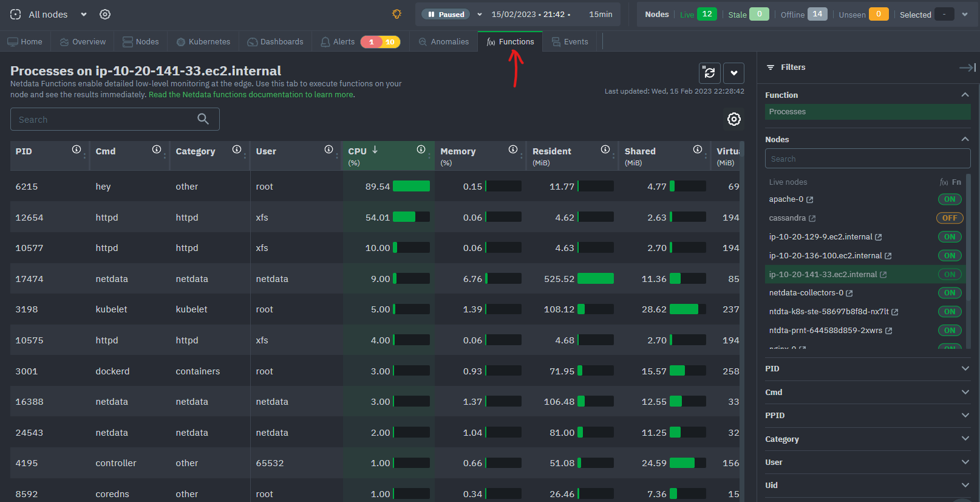Open apache-0 node external link icon
Screen dimensions: 980x502
click(x=809, y=200)
